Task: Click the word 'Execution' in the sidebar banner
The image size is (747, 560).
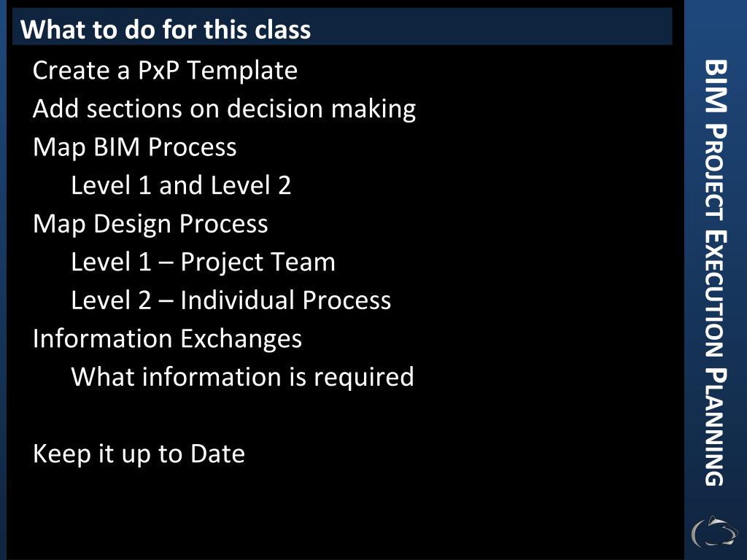Action: [x=716, y=294]
